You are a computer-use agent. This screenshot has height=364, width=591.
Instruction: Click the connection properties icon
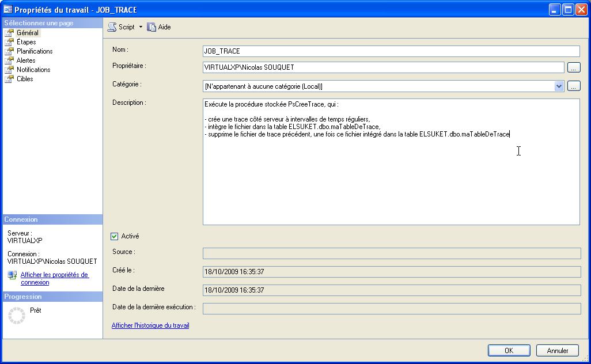(x=12, y=275)
